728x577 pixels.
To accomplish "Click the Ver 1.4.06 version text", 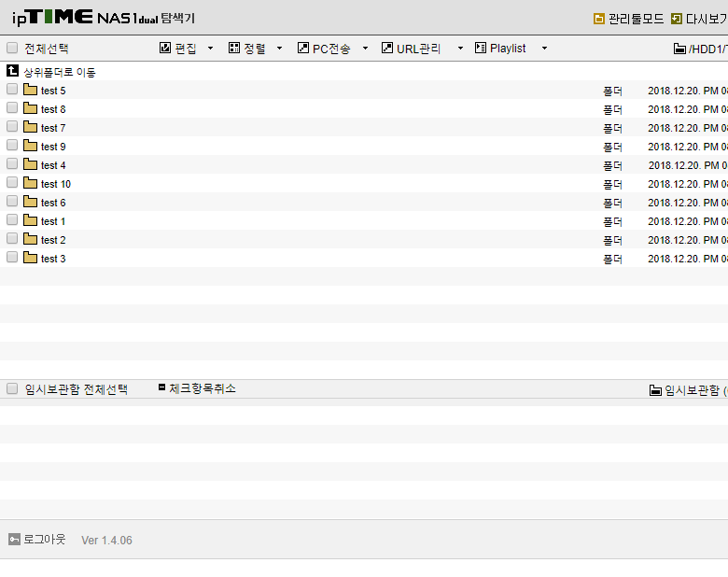I will [106, 541].
